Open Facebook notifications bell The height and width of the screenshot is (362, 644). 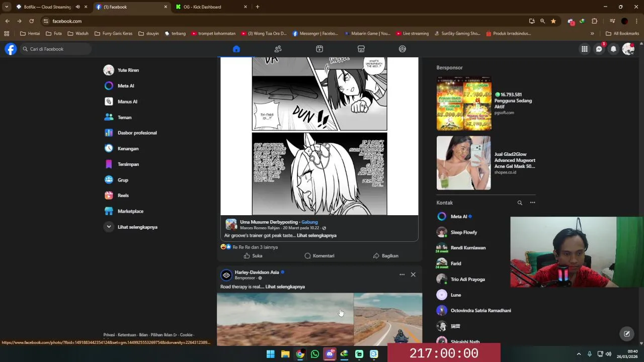(x=613, y=49)
